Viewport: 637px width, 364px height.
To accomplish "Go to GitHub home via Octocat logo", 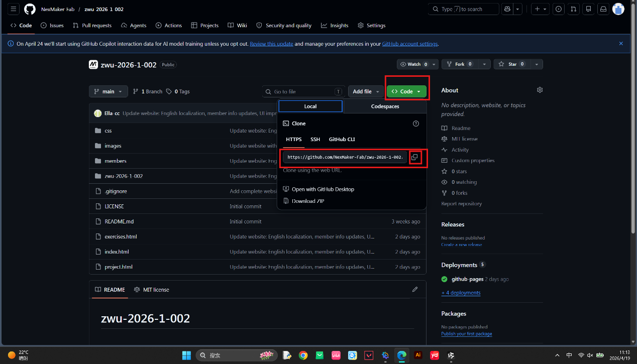I will coord(30,9).
